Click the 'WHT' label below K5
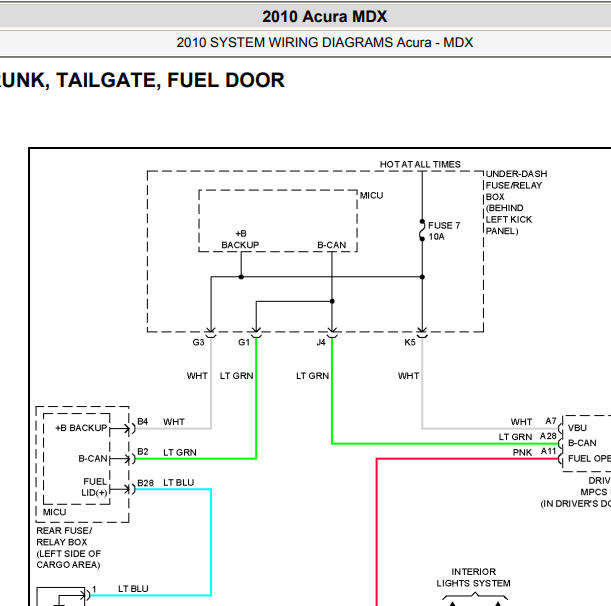 [408, 376]
